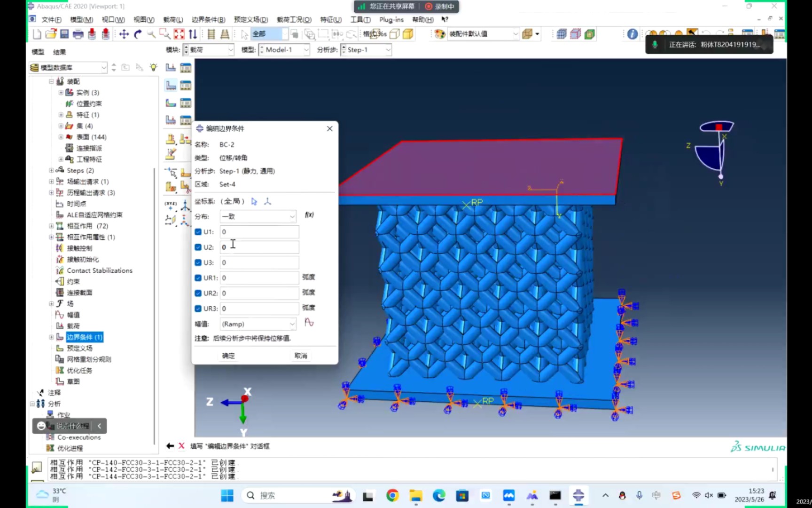Screen dimensions: 812x508
Task: Collapse the 装配 tree node
Action: pos(51,81)
